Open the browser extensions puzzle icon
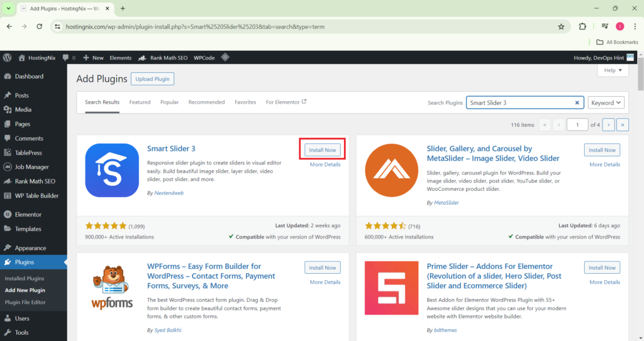Image resolution: width=644 pixels, height=341 pixels. point(582,26)
